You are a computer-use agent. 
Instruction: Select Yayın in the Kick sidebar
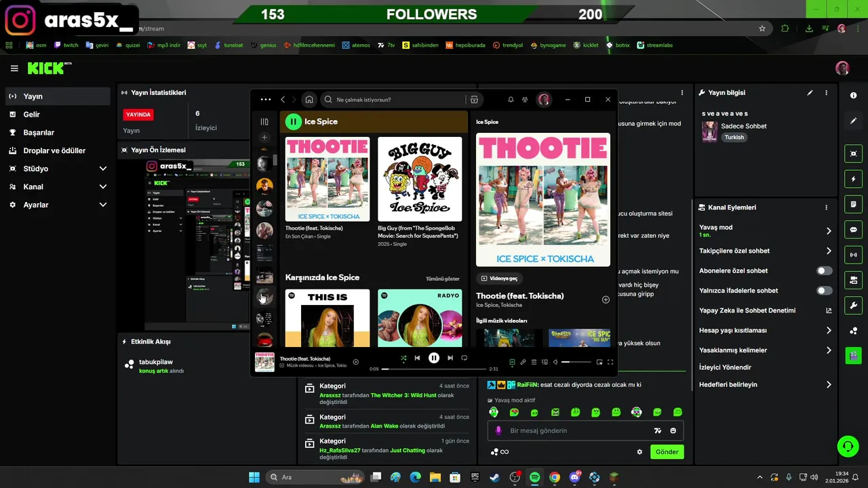[57, 96]
